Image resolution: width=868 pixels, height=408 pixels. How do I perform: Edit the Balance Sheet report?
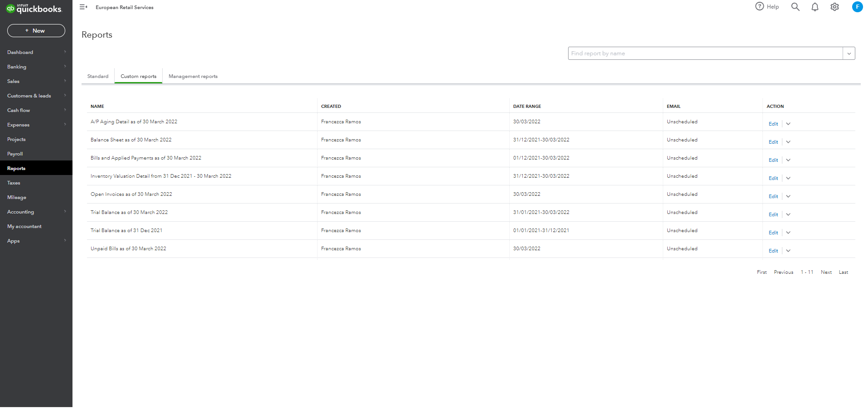coord(773,142)
